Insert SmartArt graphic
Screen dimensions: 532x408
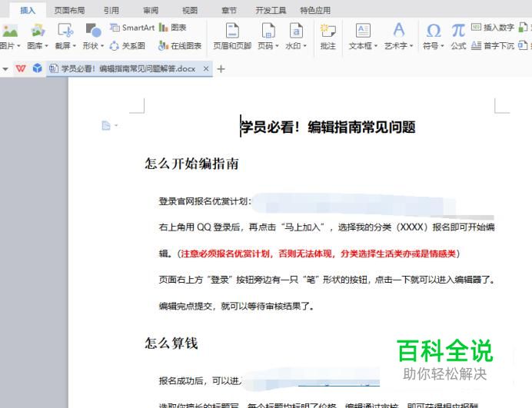point(132,28)
